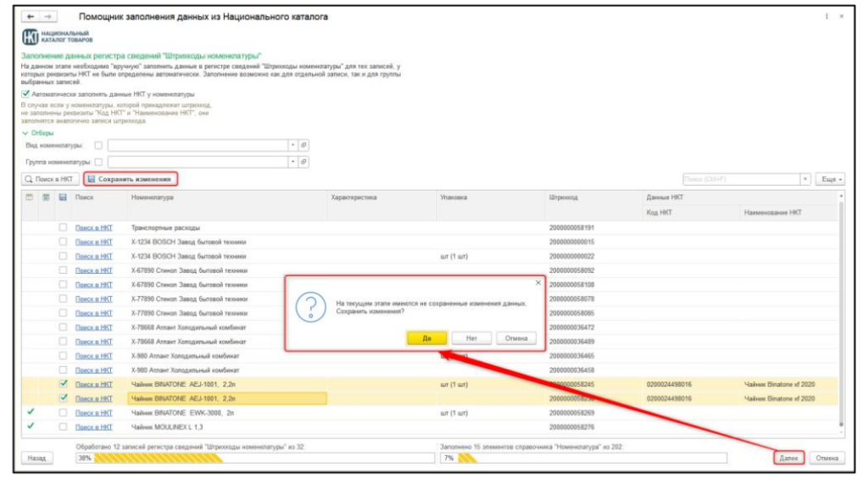This screenshot has width=868, height=479.
Task: Click the Штрихкоды номенклатуры 38% progress bar
Action: click(254, 458)
